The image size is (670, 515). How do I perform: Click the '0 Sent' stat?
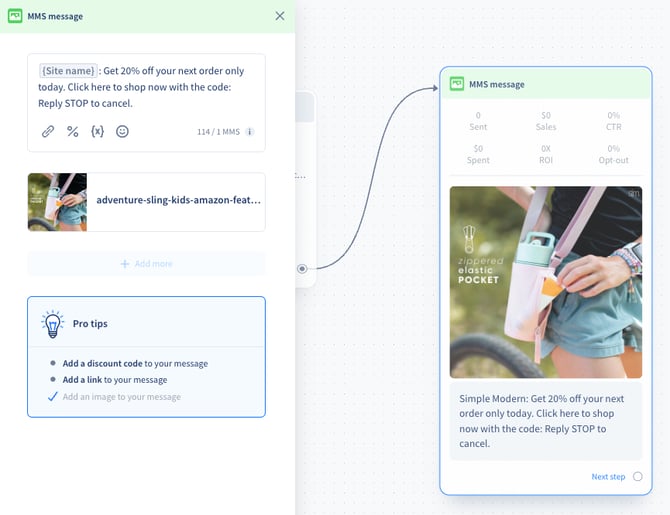pos(478,121)
